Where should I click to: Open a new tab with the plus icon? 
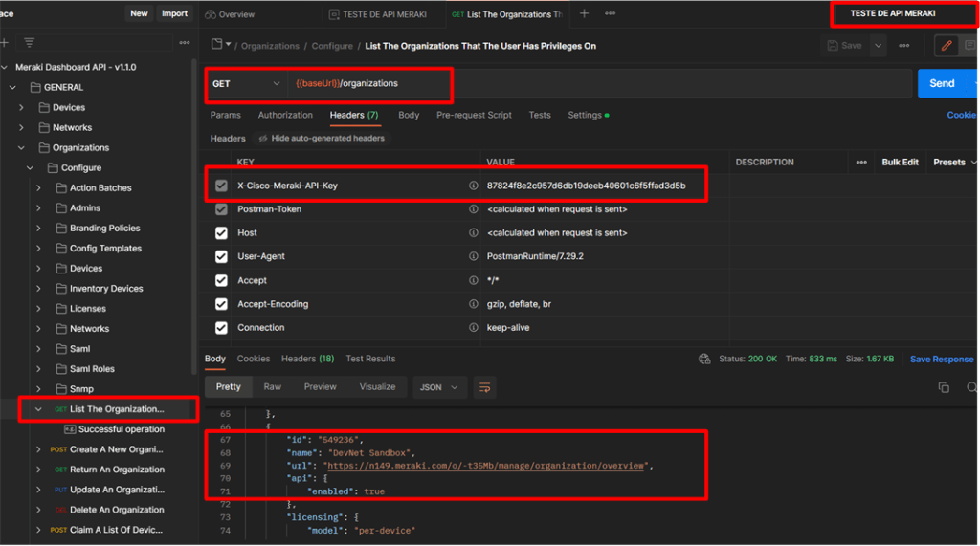point(584,14)
